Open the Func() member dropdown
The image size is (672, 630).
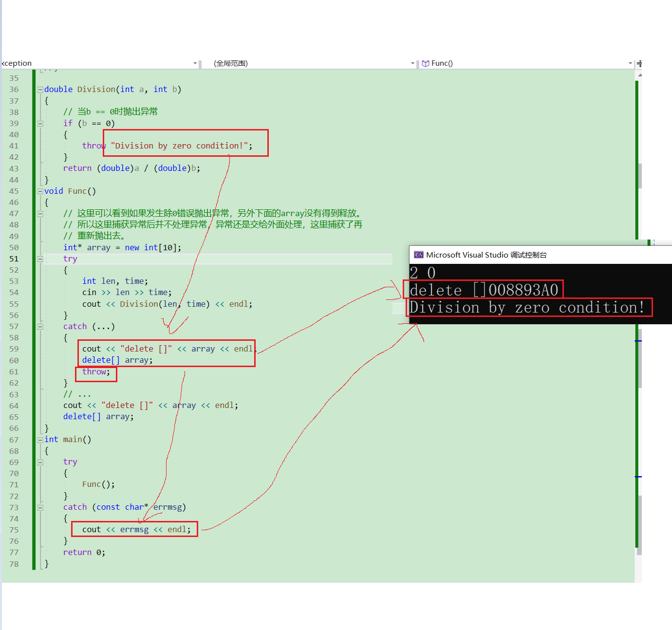tap(526, 63)
